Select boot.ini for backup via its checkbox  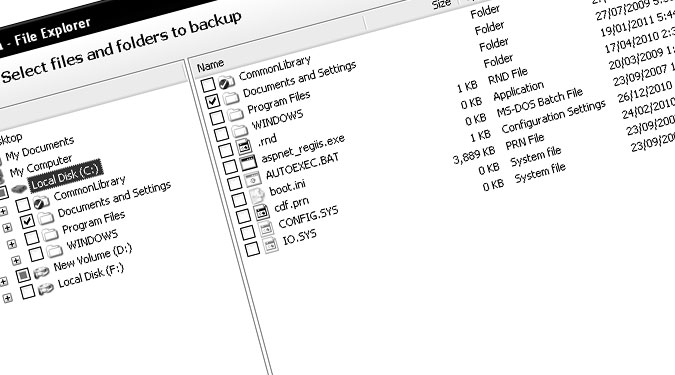(x=238, y=199)
